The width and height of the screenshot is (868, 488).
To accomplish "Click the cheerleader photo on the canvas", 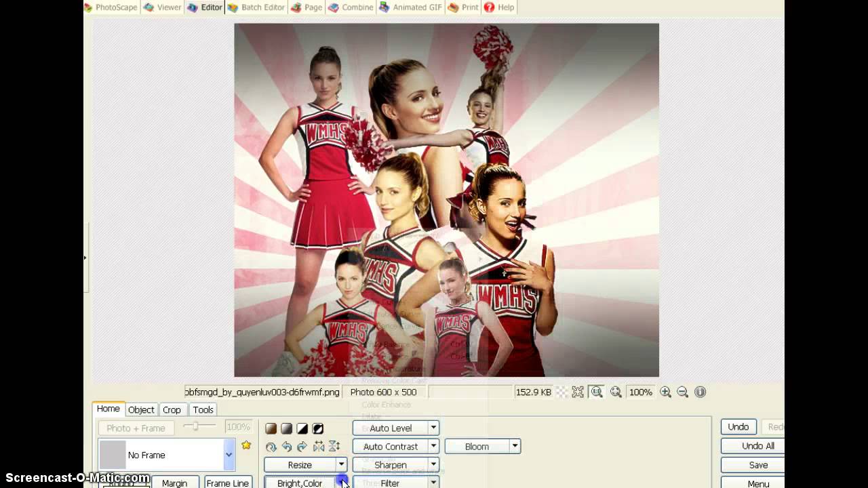I will click(446, 200).
